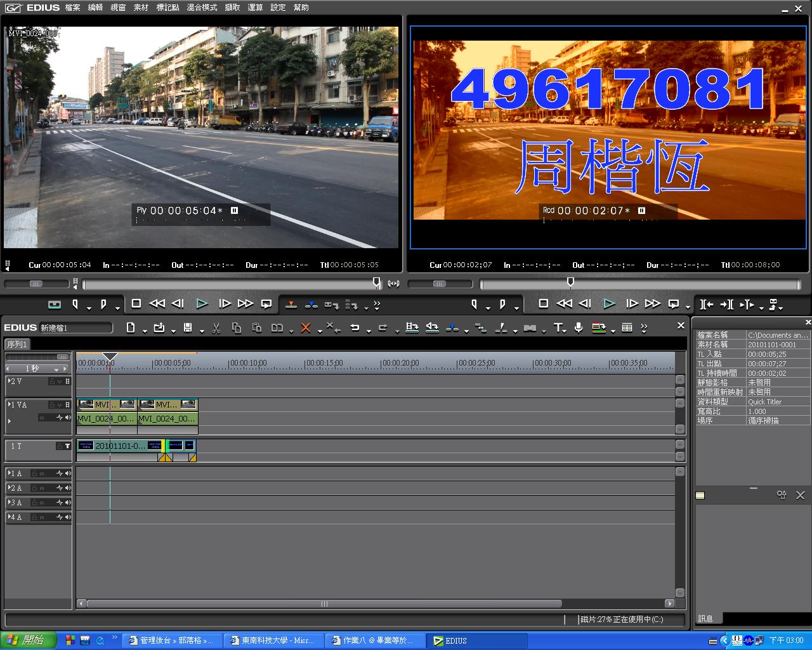Click Fast Forward in the right recorder

652,304
